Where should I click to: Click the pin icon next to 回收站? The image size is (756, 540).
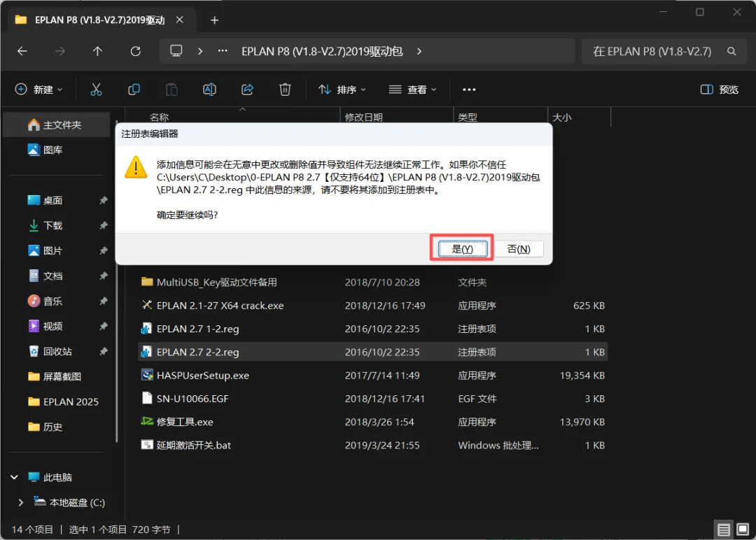[103, 352]
